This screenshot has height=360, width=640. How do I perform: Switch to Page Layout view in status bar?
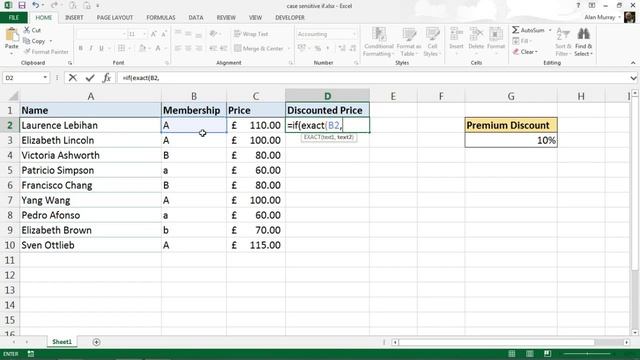coord(529,353)
